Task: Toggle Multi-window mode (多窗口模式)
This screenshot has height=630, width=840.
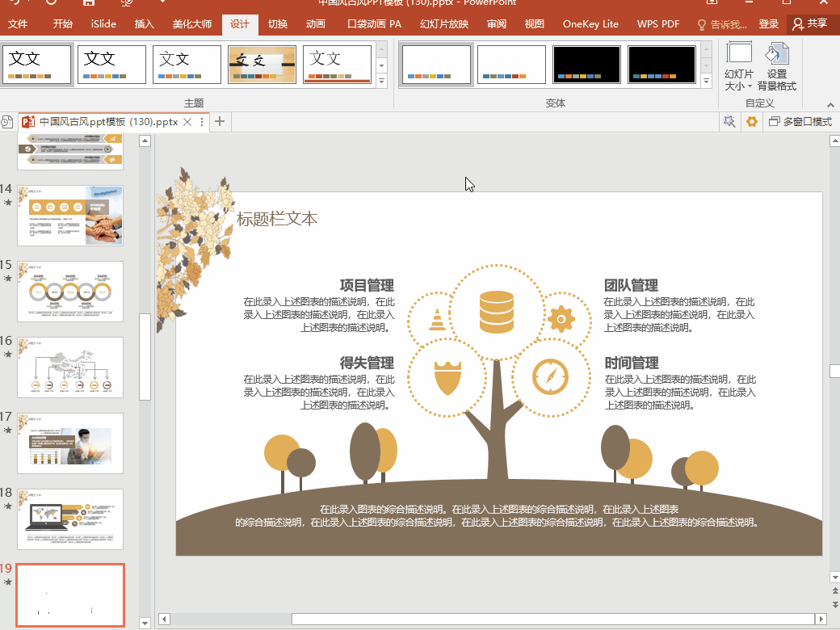Action: pyautogui.click(x=800, y=122)
